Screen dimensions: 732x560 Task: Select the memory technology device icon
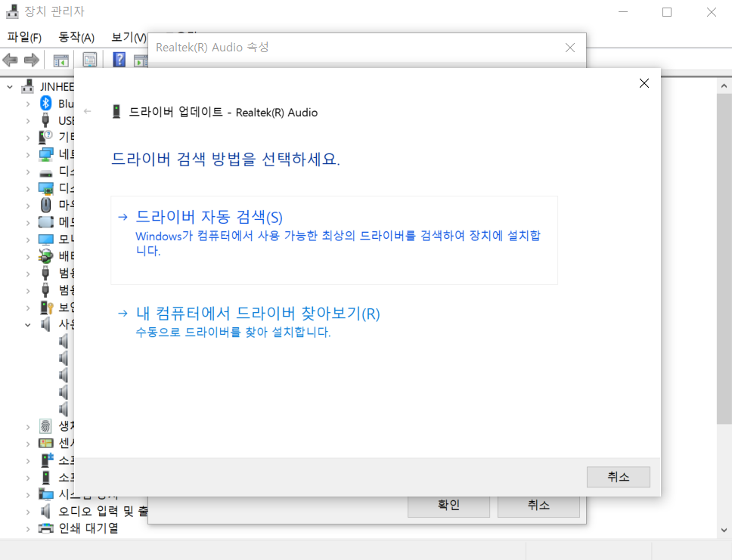click(x=45, y=222)
